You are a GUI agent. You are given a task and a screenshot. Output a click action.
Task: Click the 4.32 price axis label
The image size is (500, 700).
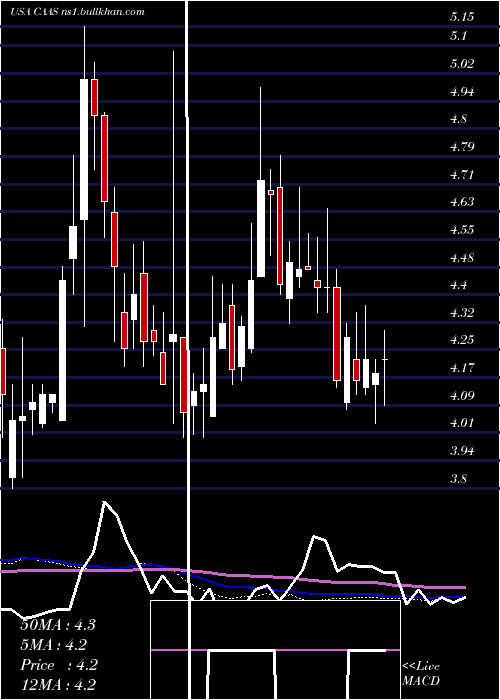[x=462, y=312]
